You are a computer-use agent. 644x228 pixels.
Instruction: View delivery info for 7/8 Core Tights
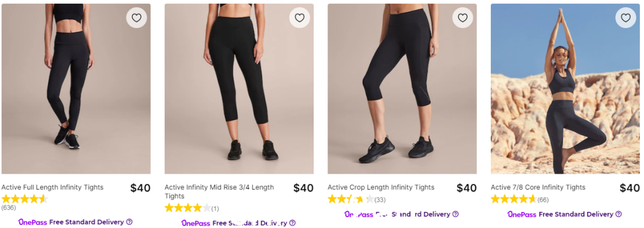(618, 214)
